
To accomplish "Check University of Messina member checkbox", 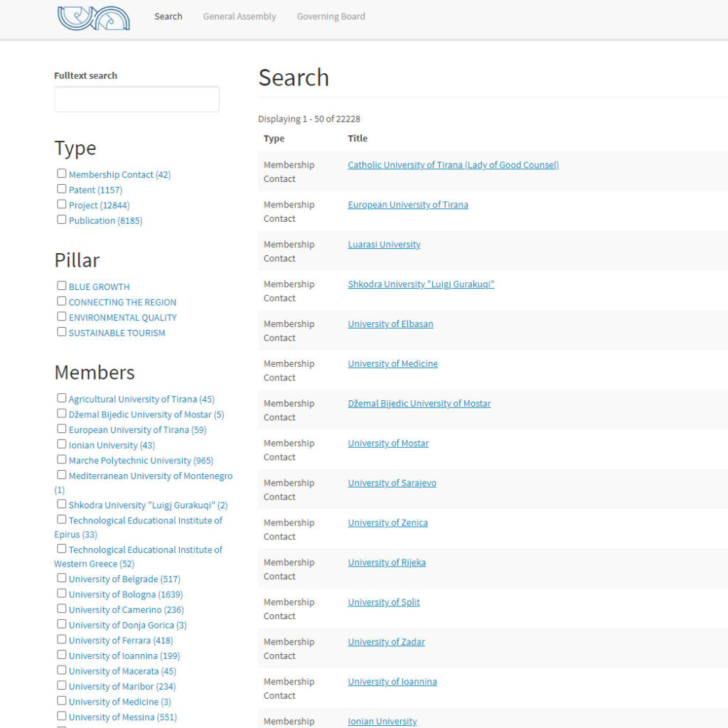I will click(x=61, y=715).
